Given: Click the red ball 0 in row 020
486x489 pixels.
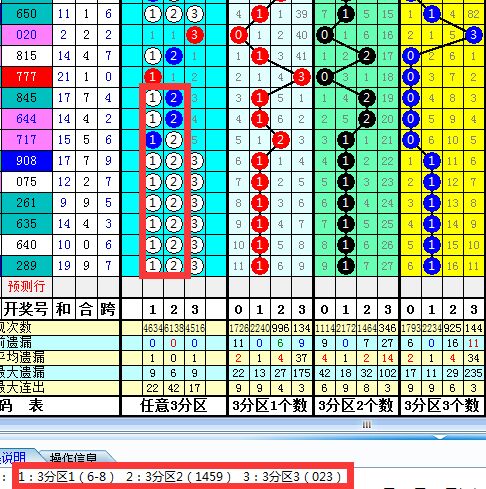Looking at the screenshot, I should click(x=238, y=35).
